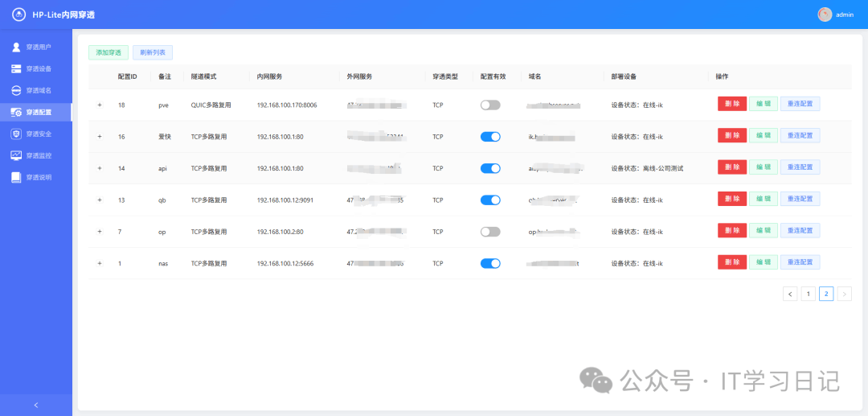868x416 pixels.
Task: Click the HP-Lite logo icon in header
Action: pos(18,14)
